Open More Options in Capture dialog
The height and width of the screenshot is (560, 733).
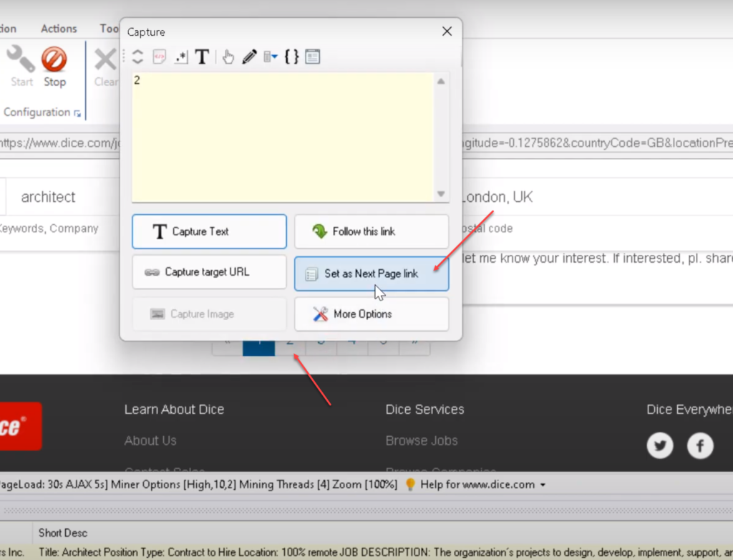371,314
